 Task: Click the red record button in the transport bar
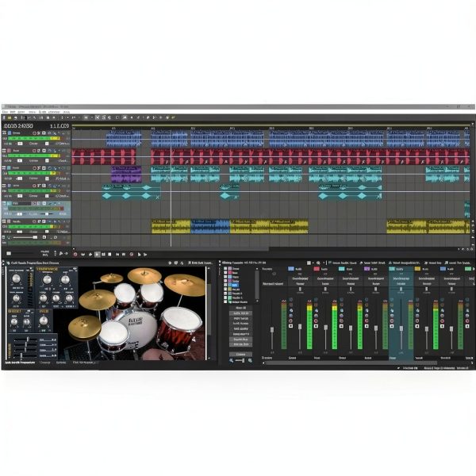(x=75, y=254)
